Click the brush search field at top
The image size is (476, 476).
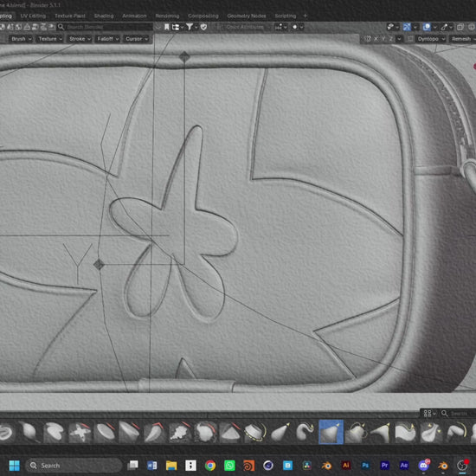(x=105, y=27)
